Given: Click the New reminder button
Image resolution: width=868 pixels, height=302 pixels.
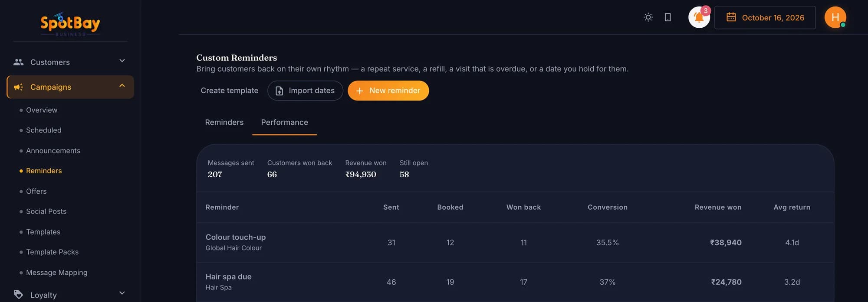Looking at the screenshot, I should point(388,91).
